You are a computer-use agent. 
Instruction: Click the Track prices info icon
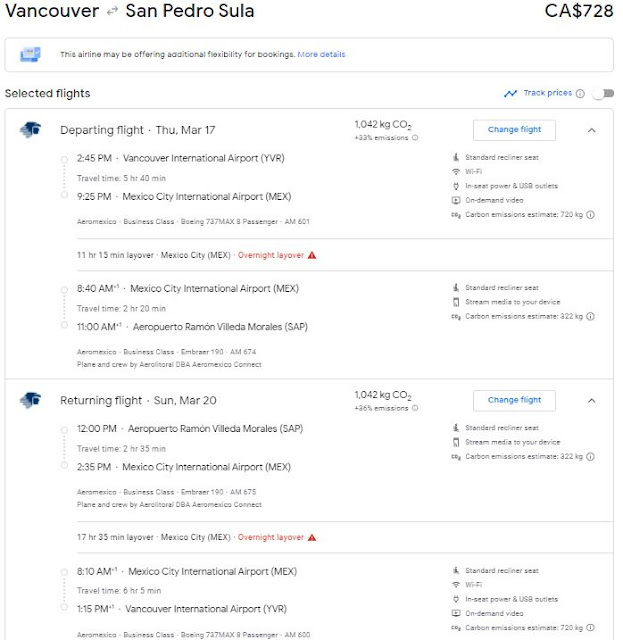[580, 93]
